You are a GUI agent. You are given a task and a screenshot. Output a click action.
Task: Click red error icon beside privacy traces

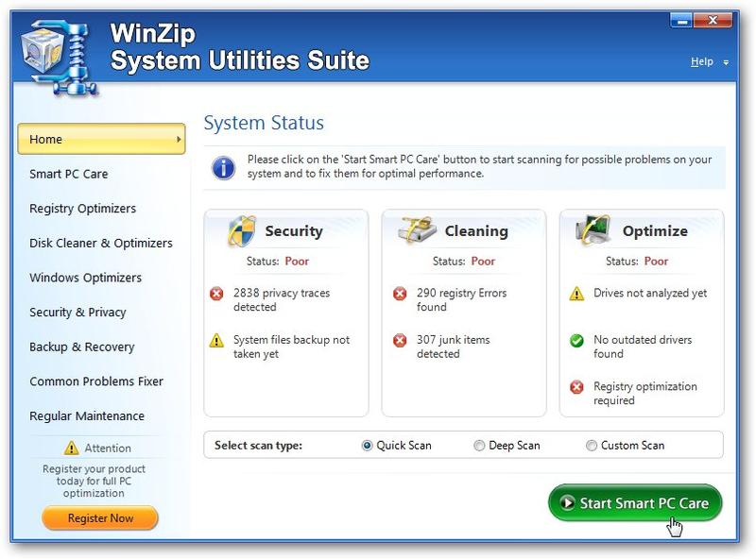(x=216, y=293)
